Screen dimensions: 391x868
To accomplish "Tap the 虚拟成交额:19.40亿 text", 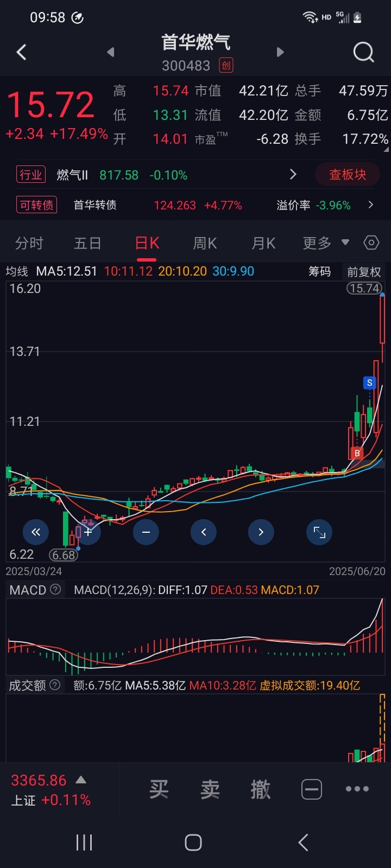I will (310, 685).
